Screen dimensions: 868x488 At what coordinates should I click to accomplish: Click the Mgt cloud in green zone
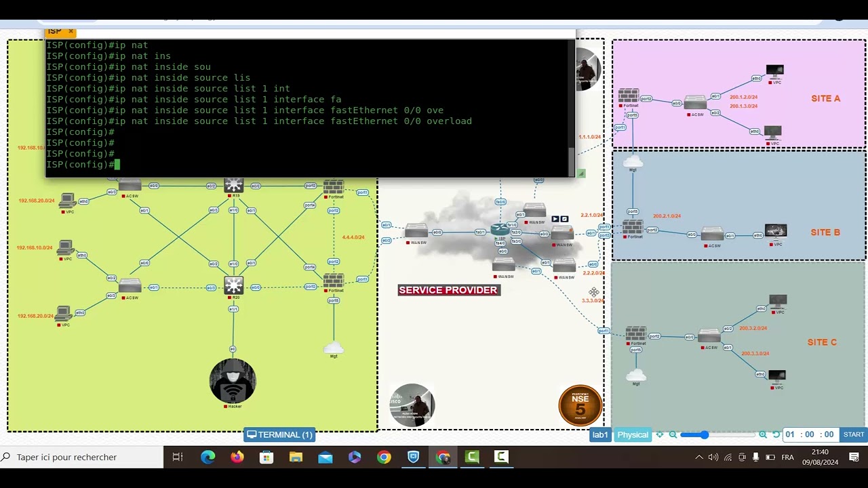[x=334, y=348]
